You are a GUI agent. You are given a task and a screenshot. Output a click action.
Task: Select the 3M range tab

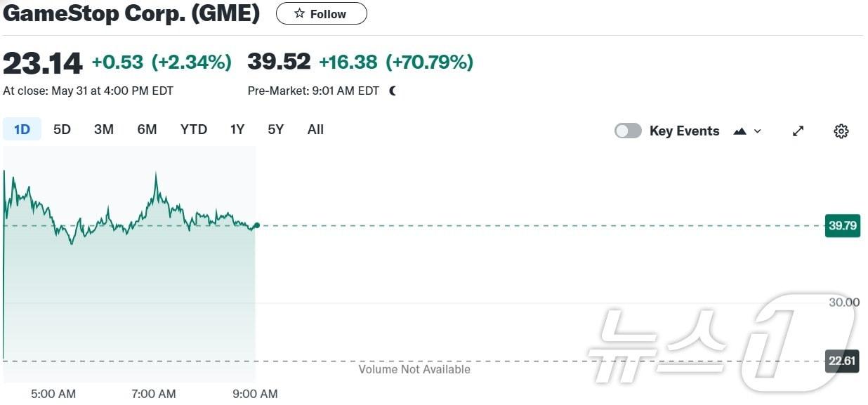coord(104,129)
